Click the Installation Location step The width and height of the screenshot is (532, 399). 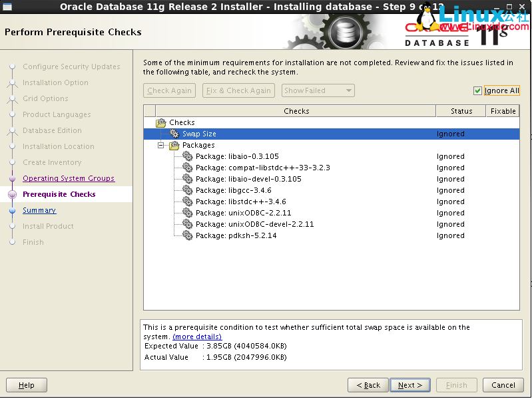point(59,146)
